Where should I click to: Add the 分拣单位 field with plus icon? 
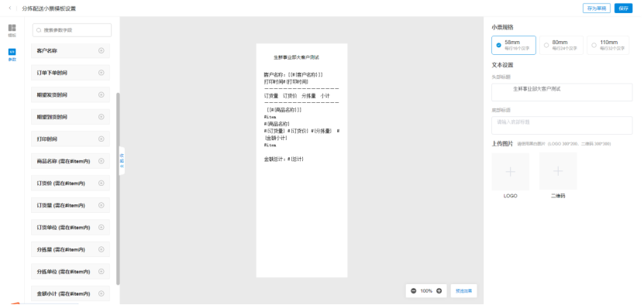[101, 272]
